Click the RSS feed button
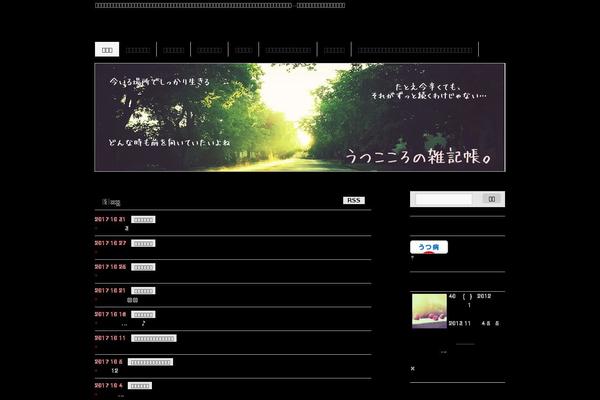Screen dimensions: 600x400 pos(354,200)
